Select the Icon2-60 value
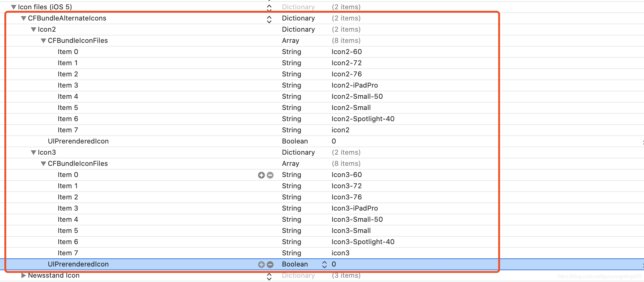Screen dimensions: 644x282 pos(347,52)
